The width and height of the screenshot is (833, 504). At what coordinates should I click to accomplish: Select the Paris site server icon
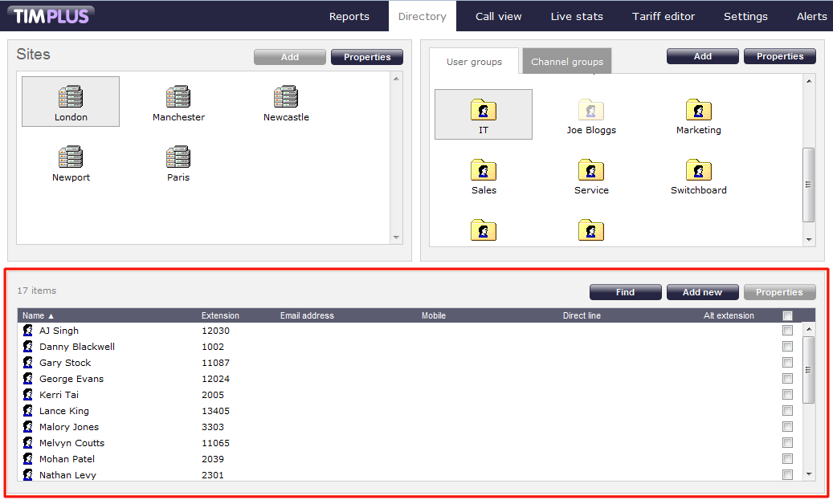[178, 158]
